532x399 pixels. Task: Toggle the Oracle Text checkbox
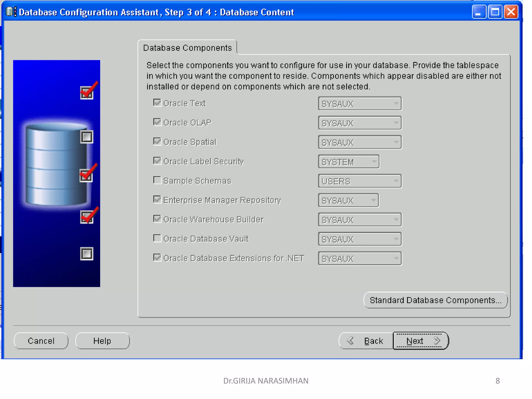[x=157, y=103]
